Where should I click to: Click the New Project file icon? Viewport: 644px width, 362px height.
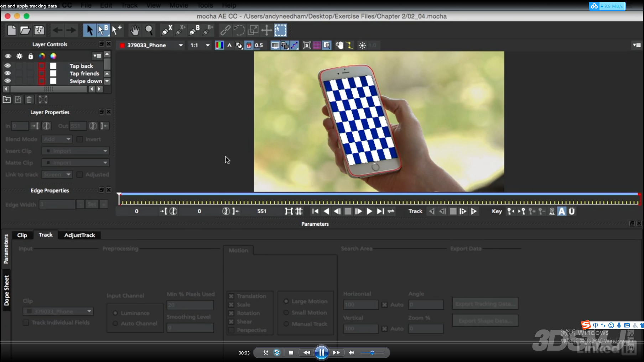12,30
